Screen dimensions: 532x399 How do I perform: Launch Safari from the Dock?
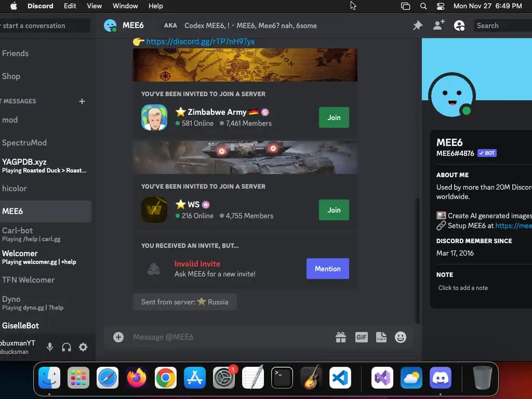(108, 378)
